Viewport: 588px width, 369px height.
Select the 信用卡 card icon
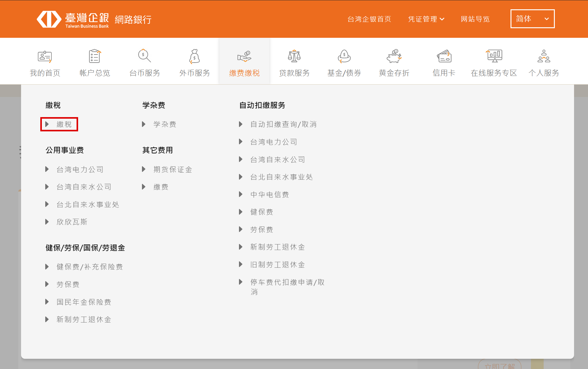tap(444, 56)
